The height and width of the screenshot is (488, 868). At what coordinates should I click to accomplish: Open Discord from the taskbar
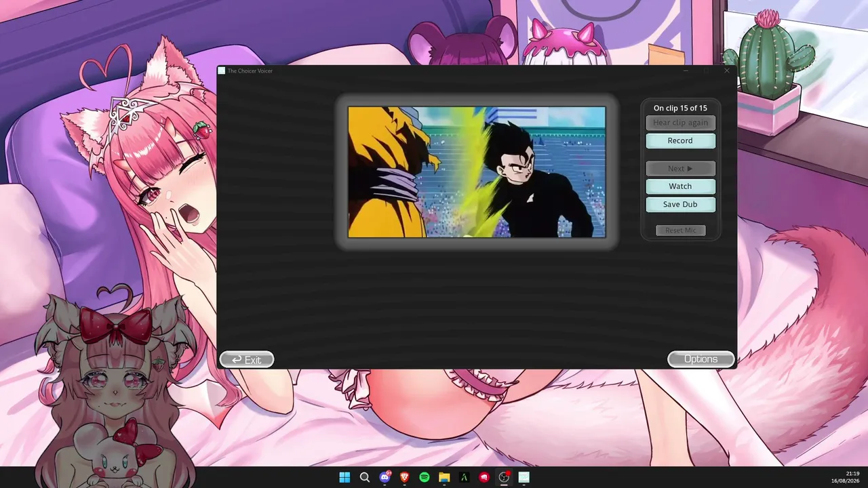(384, 477)
